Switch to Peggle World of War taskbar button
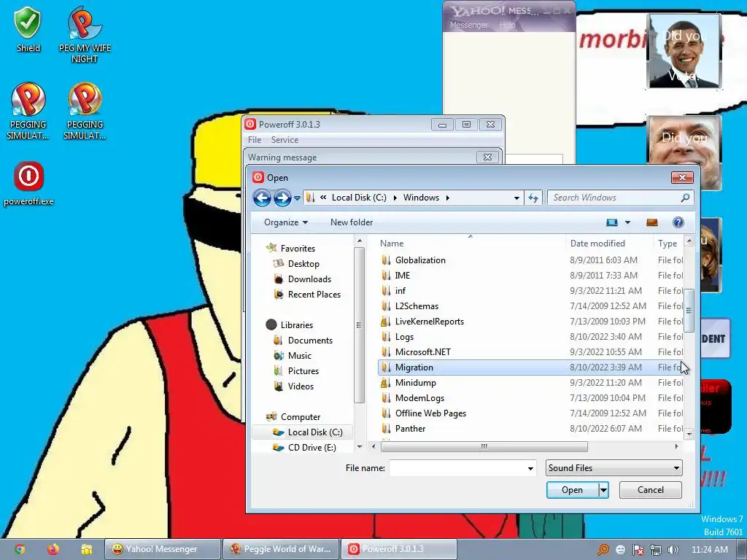This screenshot has height=560, width=747. tap(281, 549)
